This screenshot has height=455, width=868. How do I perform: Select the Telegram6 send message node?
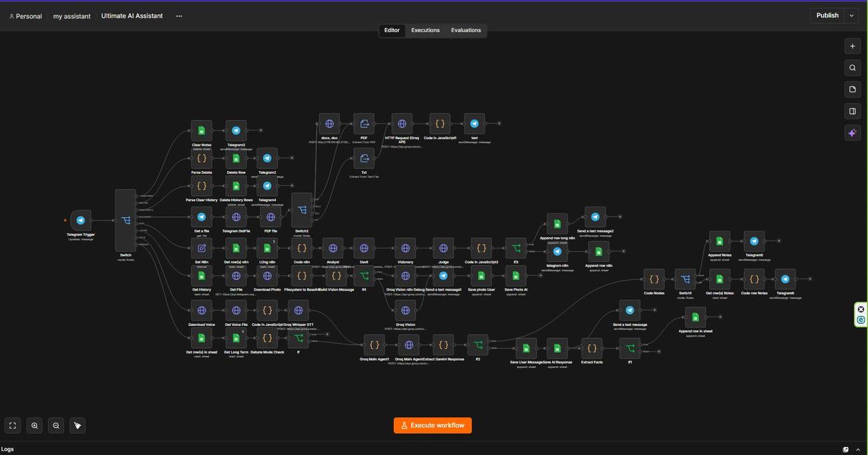coord(785,279)
